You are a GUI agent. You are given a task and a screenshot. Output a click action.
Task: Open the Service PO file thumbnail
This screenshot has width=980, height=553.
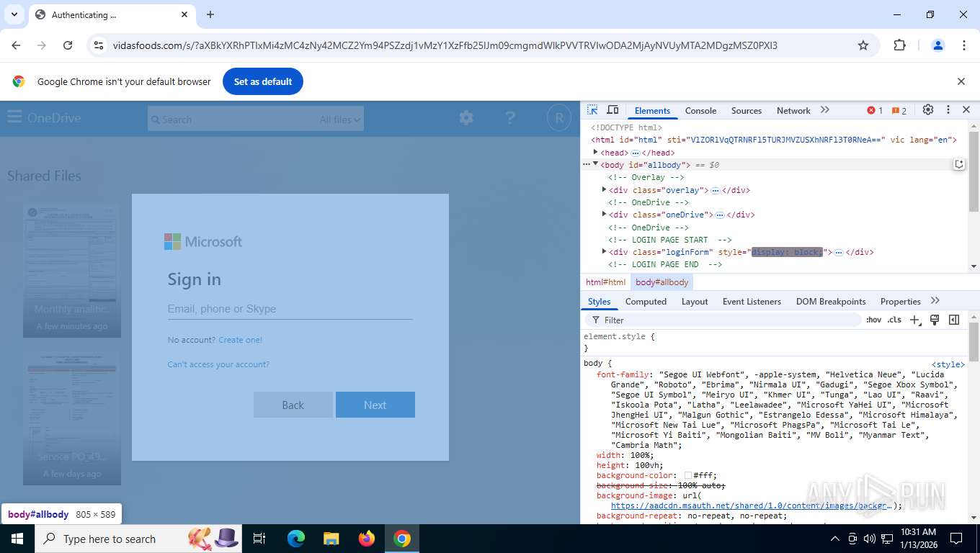pyautogui.click(x=72, y=418)
